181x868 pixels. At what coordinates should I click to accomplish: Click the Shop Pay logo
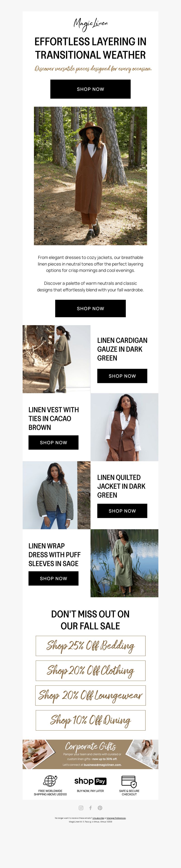click(90, 781)
